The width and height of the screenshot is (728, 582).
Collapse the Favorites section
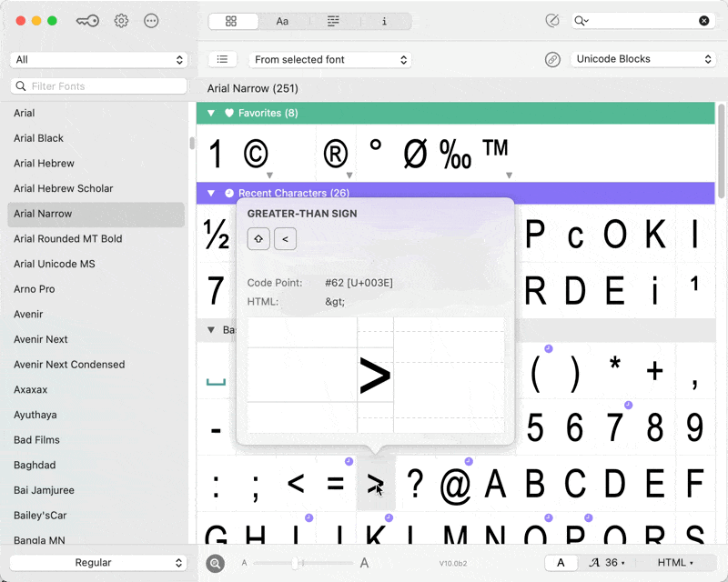tap(211, 114)
